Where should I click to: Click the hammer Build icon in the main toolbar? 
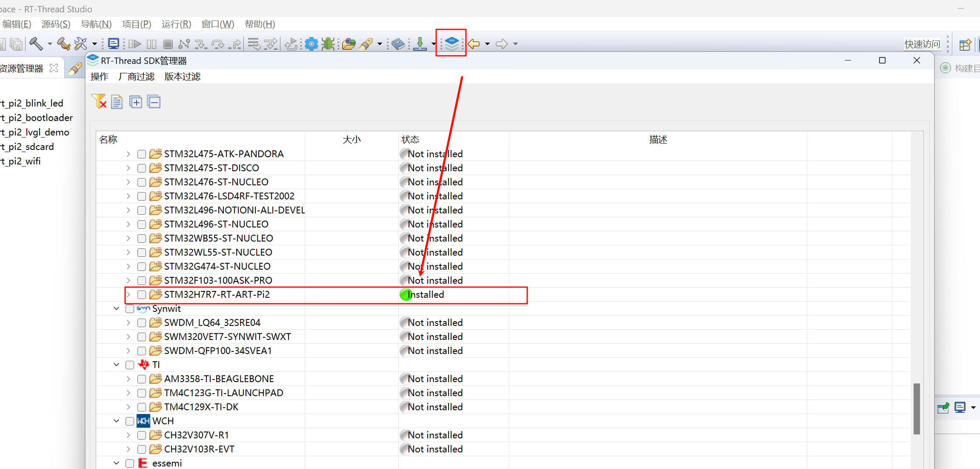click(x=36, y=43)
